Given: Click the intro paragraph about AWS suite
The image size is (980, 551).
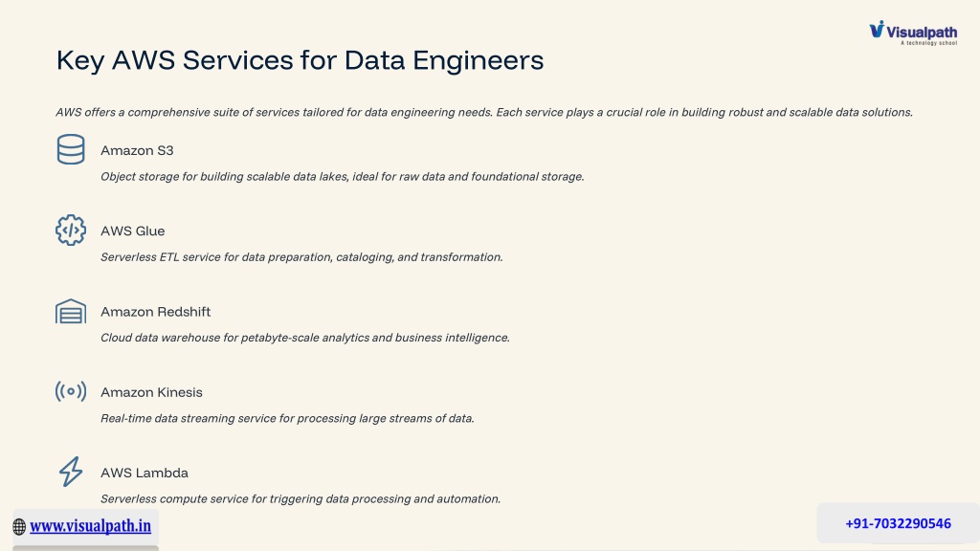Looking at the screenshot, I should (x=484, y=113).
